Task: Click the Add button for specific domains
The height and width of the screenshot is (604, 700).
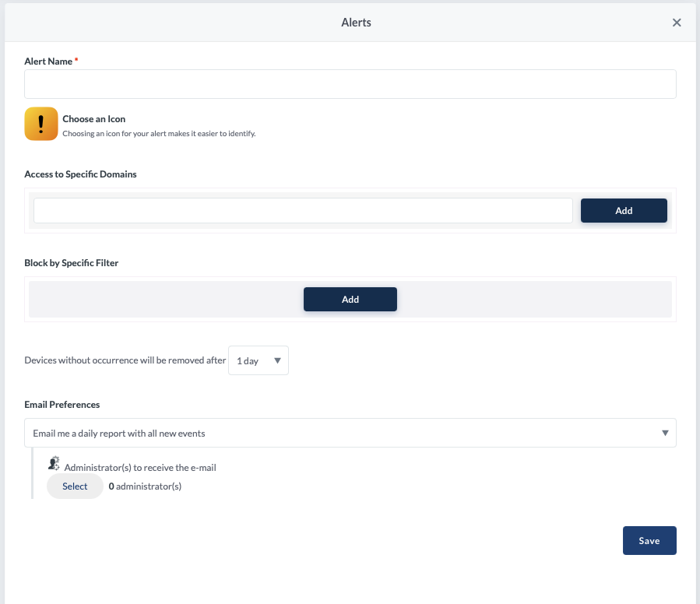Action: [623, 210]
